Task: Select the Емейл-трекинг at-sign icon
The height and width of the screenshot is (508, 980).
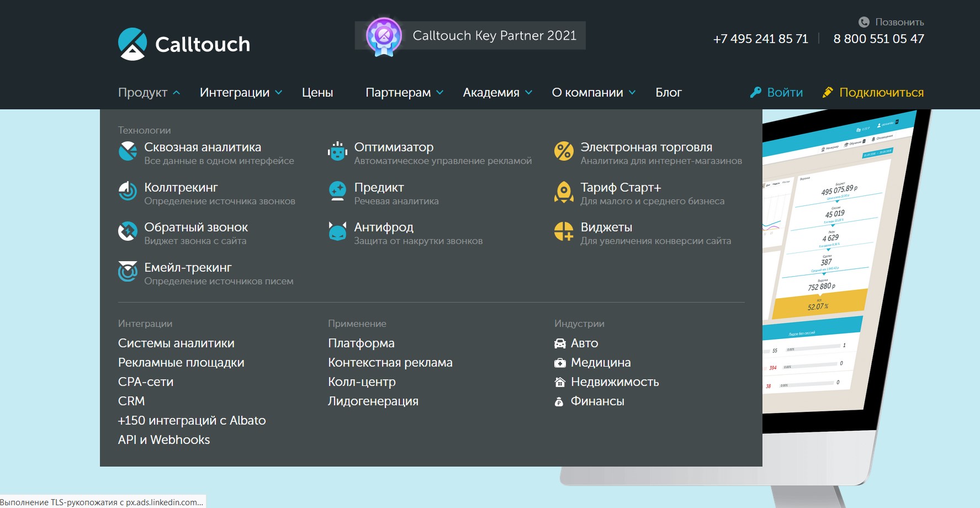Action: (128, 272)
